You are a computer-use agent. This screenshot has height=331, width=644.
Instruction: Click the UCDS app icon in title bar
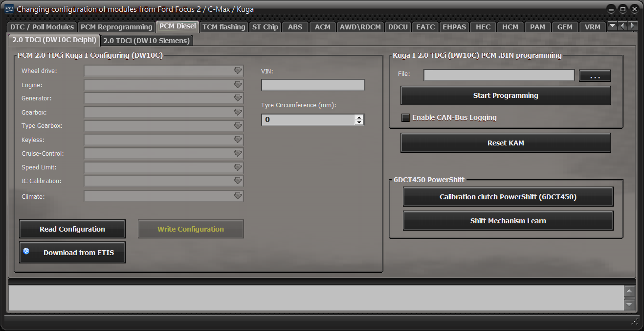click(9, 9)
